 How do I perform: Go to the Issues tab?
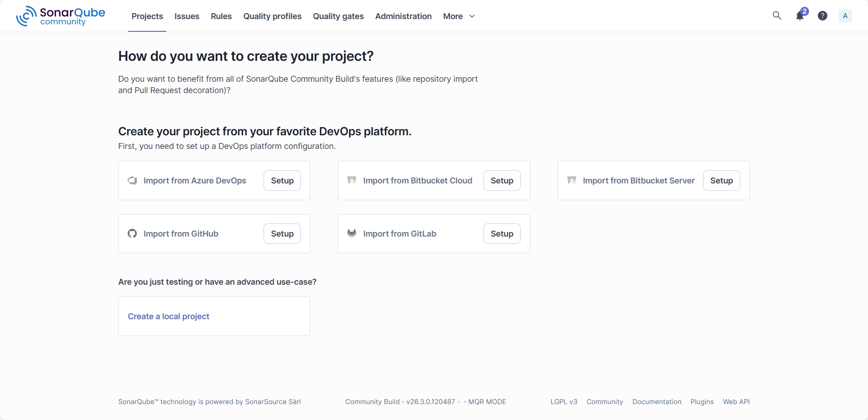click(x=187, y=16)
